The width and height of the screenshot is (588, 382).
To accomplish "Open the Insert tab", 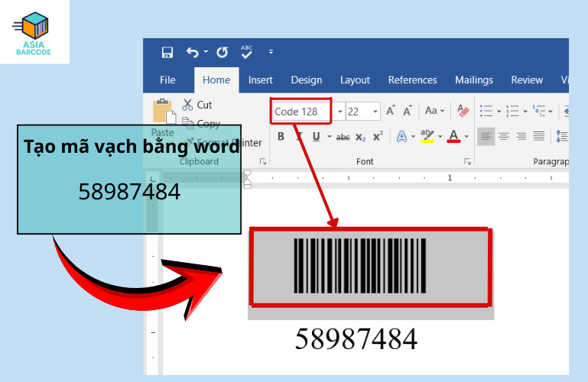I will click(260, 80).
